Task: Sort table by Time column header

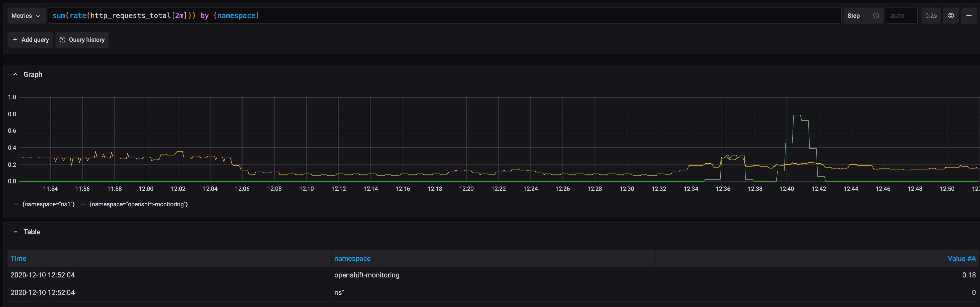Action: (18, 258)
